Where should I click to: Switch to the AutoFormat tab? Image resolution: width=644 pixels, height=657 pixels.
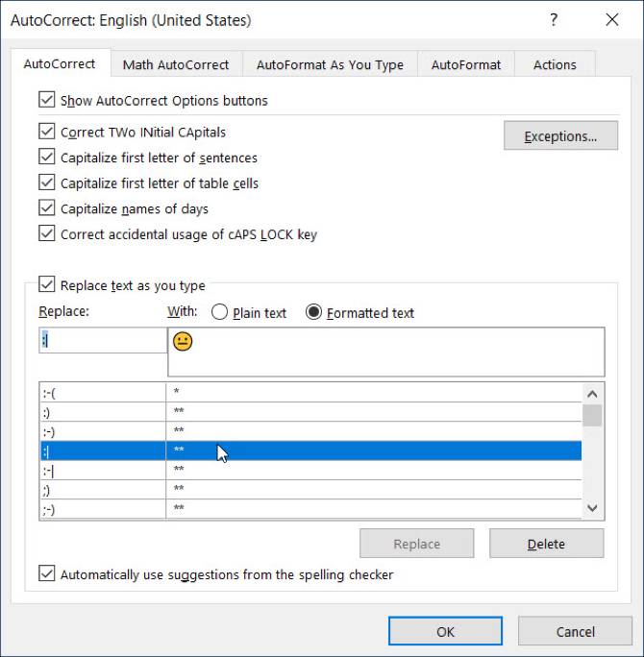466,64
